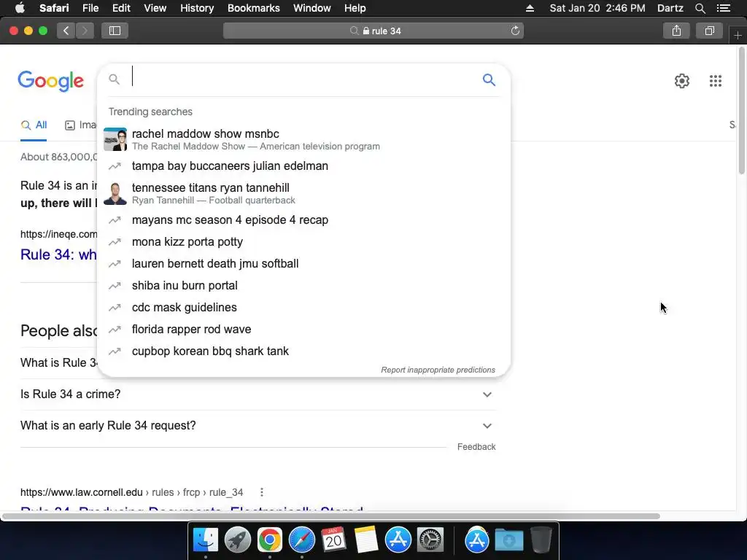Screen dimensions: 747x560
Task: Open Google Chrome from the dock
Action: tap(270, 540)
